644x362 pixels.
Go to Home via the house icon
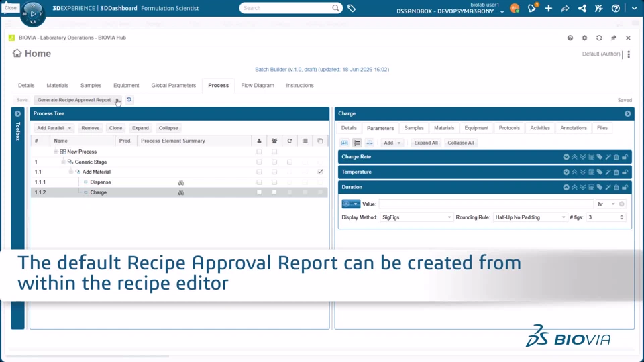point(17,54)
